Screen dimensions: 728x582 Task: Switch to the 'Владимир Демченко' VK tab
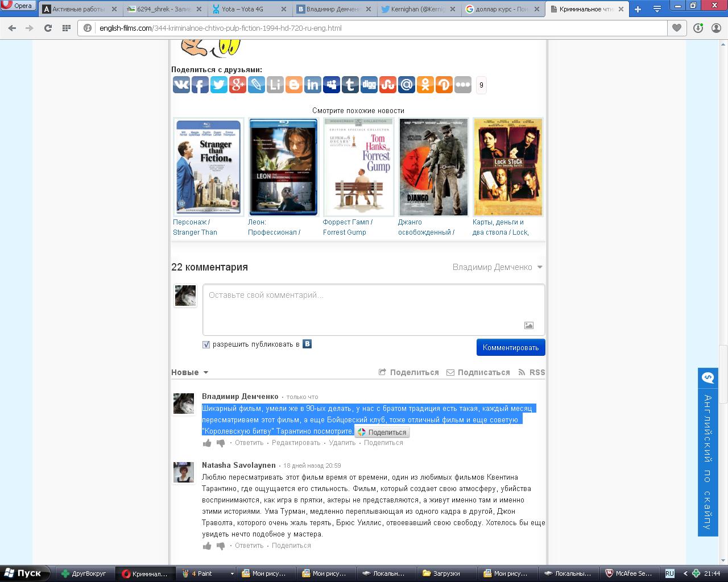point(333,9)
